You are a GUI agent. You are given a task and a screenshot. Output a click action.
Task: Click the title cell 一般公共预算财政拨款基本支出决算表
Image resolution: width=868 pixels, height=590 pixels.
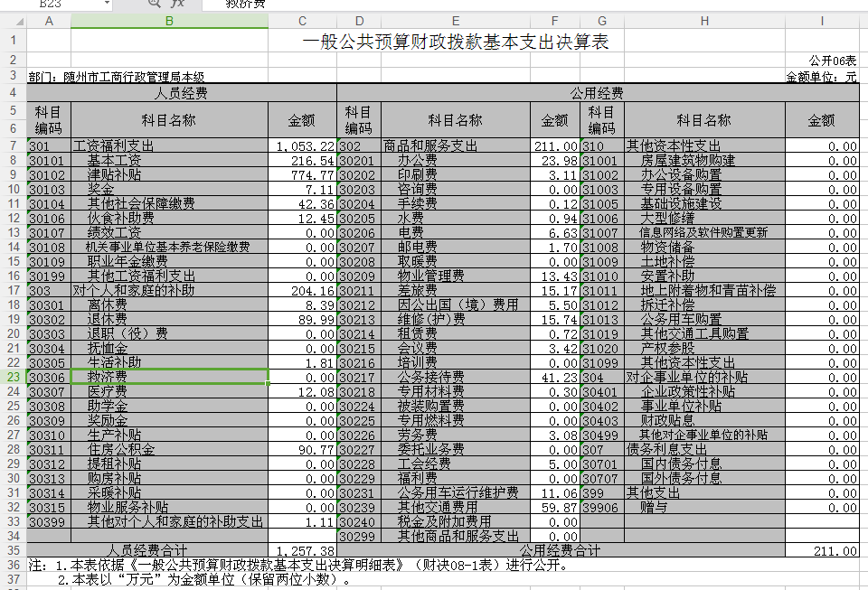coord(456,42)
